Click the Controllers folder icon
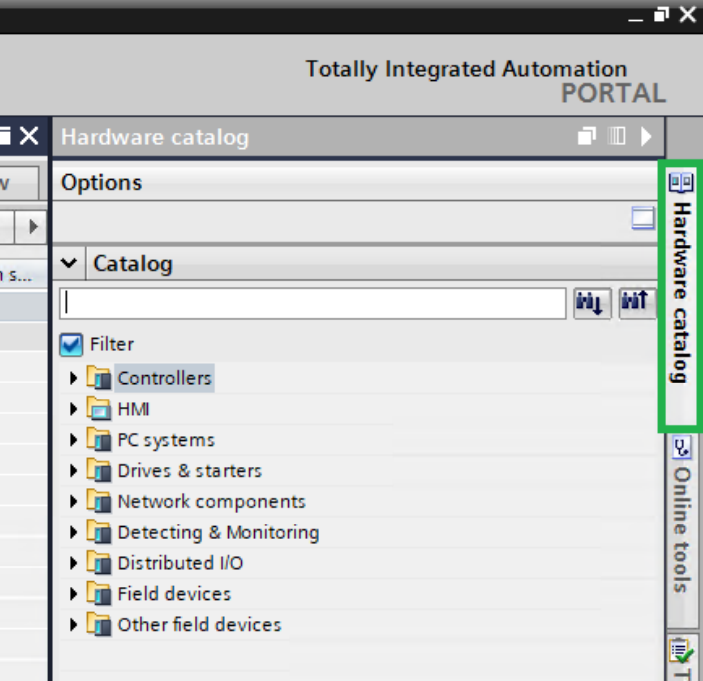This screenshot has width=703, height=681. point(98,377)
